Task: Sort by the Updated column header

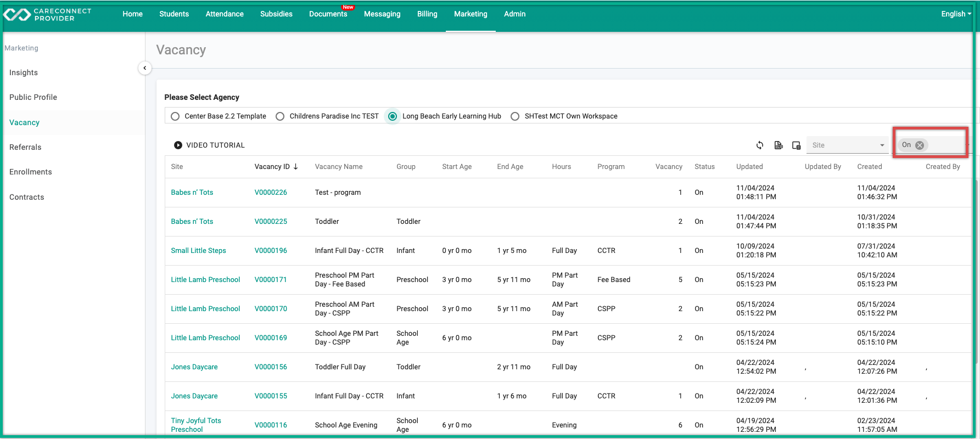Action: (x=749, y=167)
